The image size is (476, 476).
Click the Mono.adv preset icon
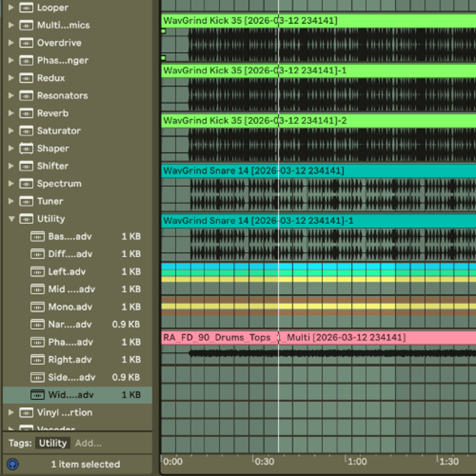pos(37,307)
